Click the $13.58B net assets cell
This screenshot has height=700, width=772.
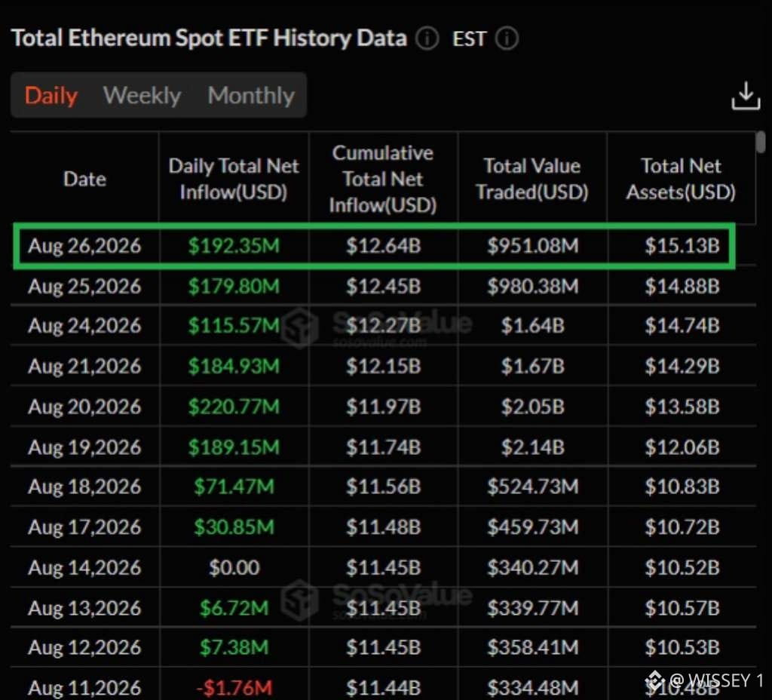(682, 407)
